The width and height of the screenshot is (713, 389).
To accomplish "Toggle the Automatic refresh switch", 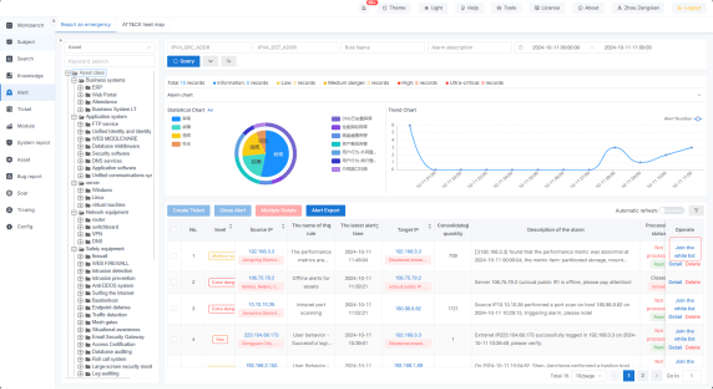I will (x=672, y=210).
